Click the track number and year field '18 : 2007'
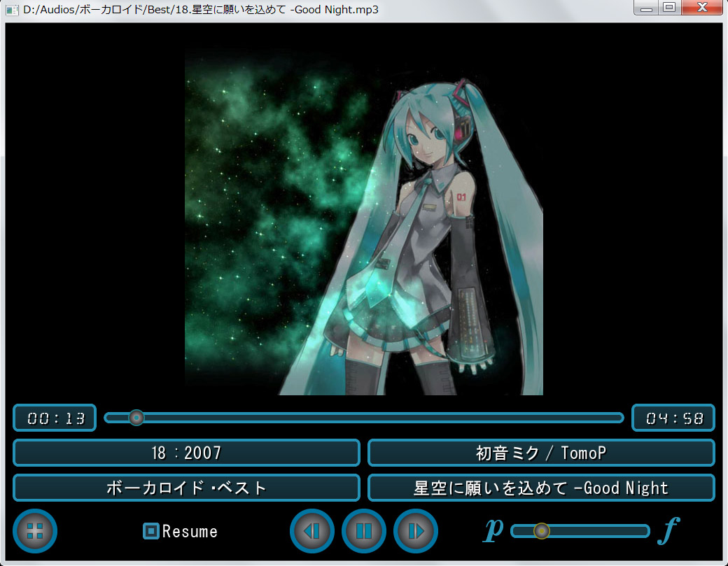Viewport: 728px width, 566px height. click(x=187, y=453)
